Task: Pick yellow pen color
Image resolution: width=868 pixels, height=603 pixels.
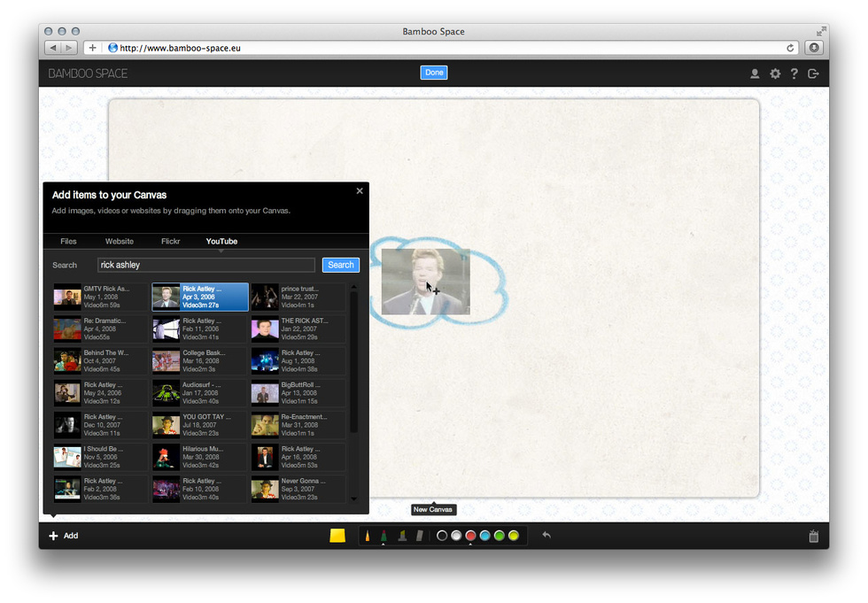Action: pyautogui.click(x=514, y=536)
